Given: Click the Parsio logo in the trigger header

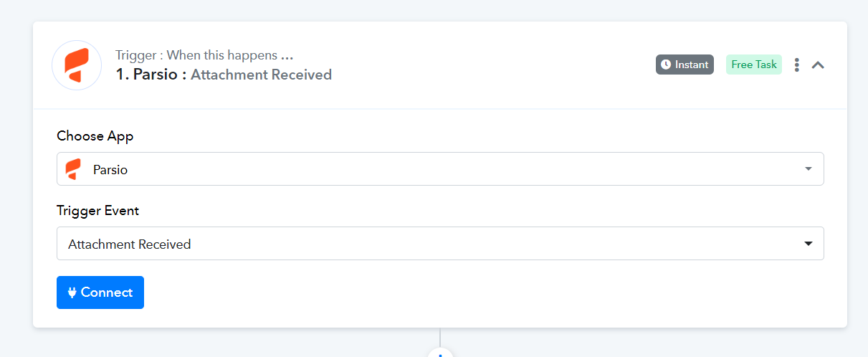Looking at the screenshot, I should pyautogui.click(x=77, y=65).
